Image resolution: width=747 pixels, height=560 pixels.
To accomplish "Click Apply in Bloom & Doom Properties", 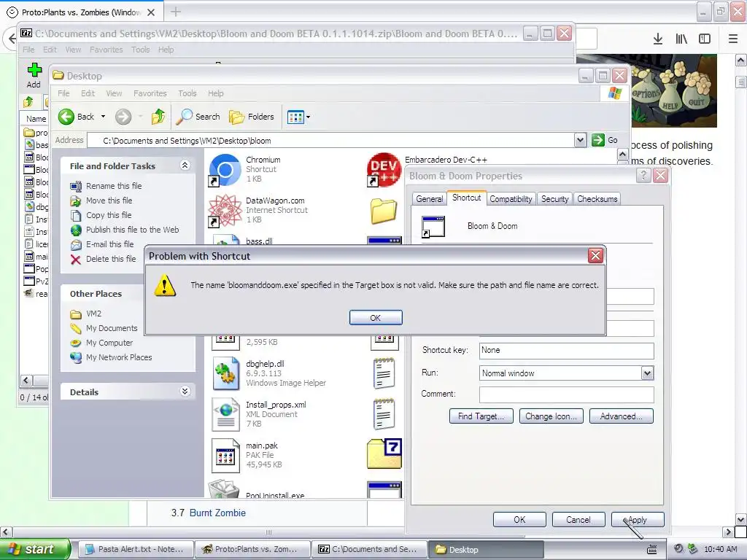I will coord(638,519).
